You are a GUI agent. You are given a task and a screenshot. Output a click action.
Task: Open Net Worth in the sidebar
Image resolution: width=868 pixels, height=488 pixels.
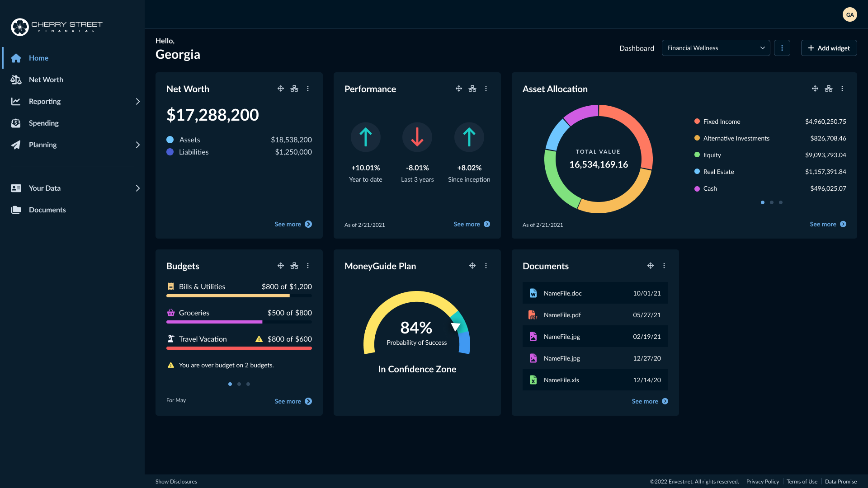pos(72,80)
